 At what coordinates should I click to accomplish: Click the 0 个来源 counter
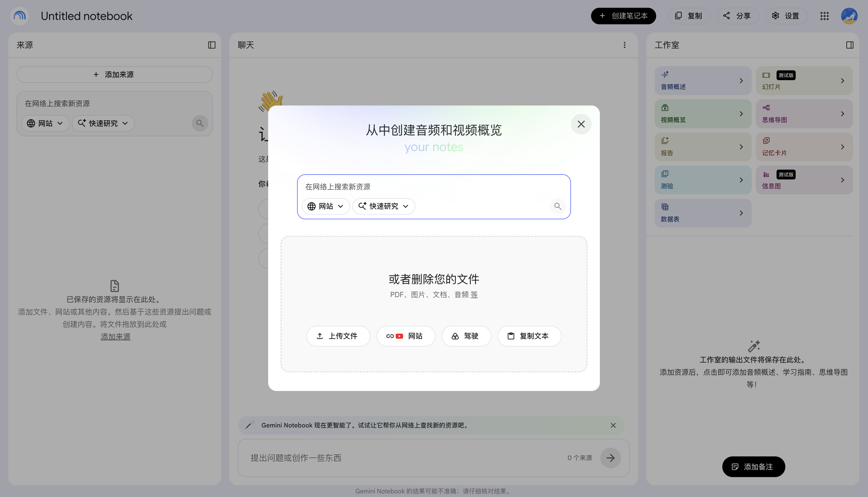(x=580, y=458)
